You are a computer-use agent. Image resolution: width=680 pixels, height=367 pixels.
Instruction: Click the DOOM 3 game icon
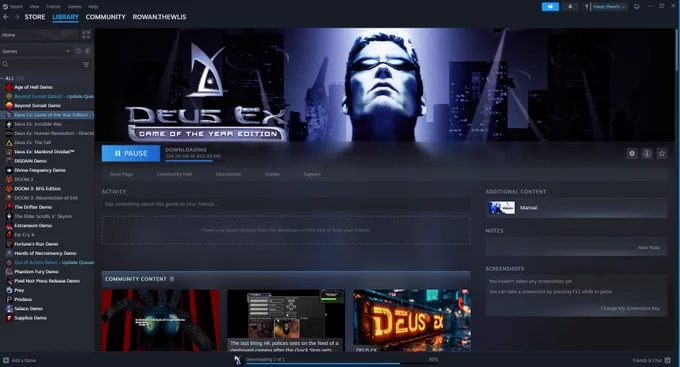coord(9,179)
